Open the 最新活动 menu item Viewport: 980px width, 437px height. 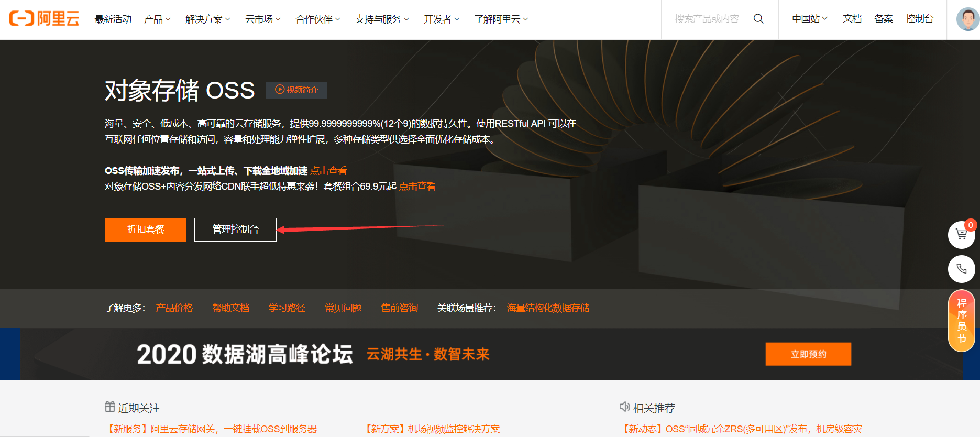tap(113, 19)
